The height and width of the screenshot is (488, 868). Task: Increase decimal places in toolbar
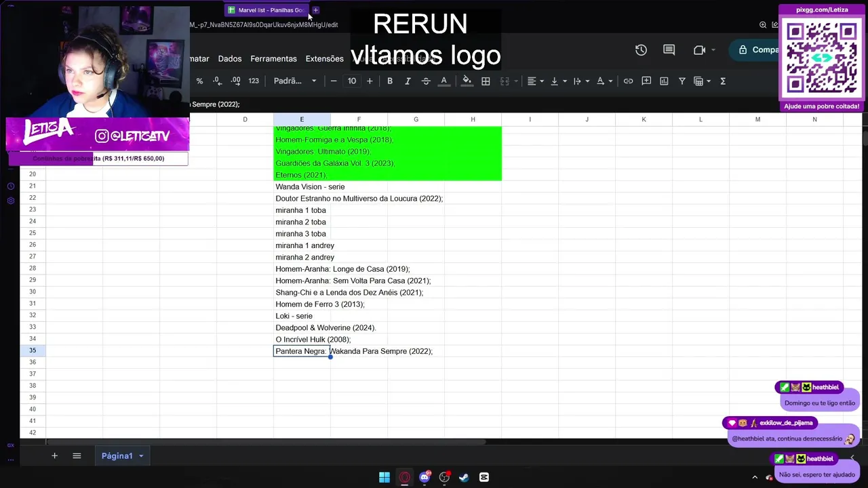[235, 81]
